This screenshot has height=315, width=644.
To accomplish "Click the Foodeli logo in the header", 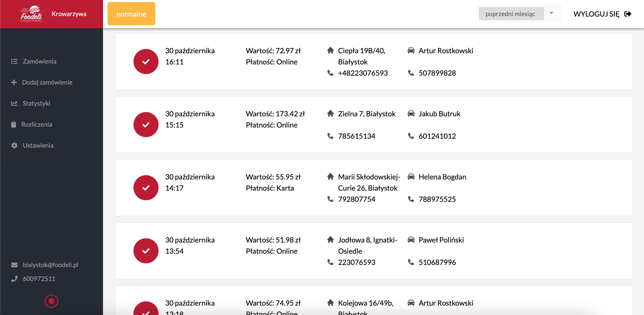I will point(31,14).
